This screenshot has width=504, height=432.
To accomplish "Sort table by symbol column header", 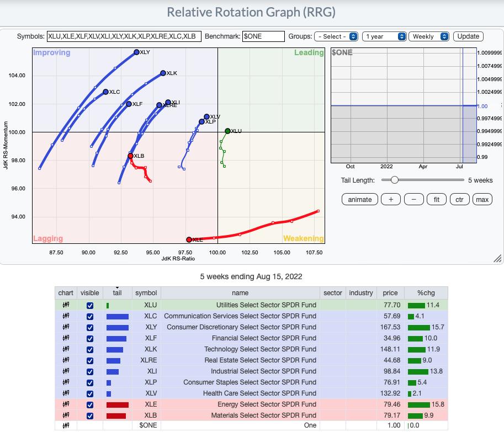I will point(146,293).
